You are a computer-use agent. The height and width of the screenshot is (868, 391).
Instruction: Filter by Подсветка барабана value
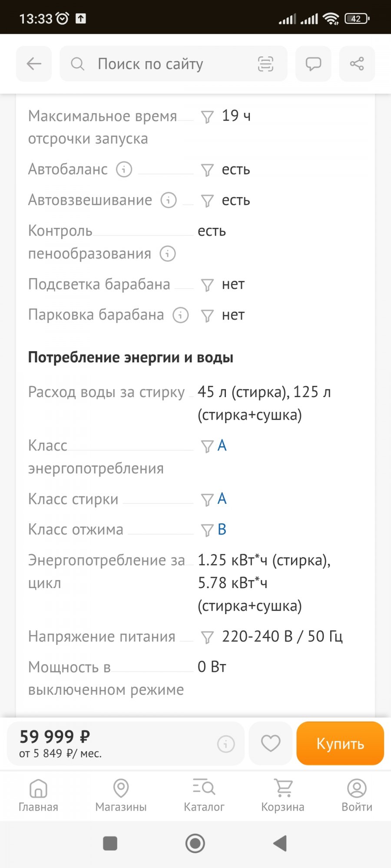(207, 285)
